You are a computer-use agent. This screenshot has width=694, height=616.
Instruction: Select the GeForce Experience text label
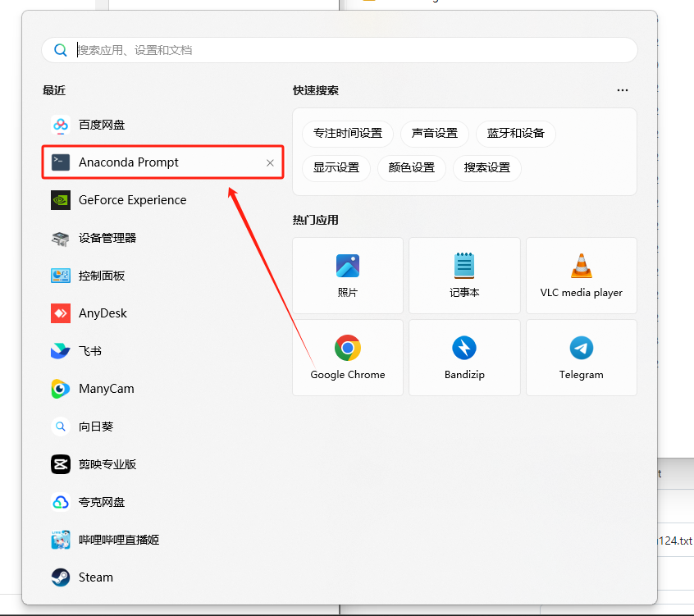click(x=132, y=200)
